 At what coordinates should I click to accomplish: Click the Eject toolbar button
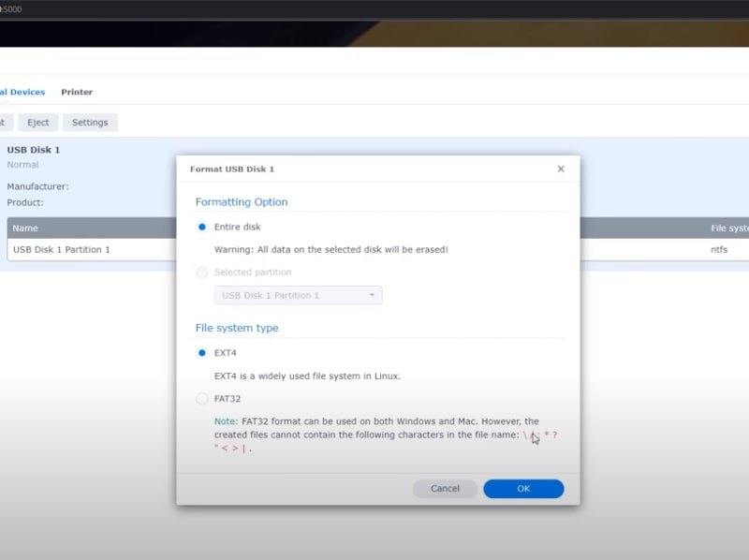tap(38, 123)
